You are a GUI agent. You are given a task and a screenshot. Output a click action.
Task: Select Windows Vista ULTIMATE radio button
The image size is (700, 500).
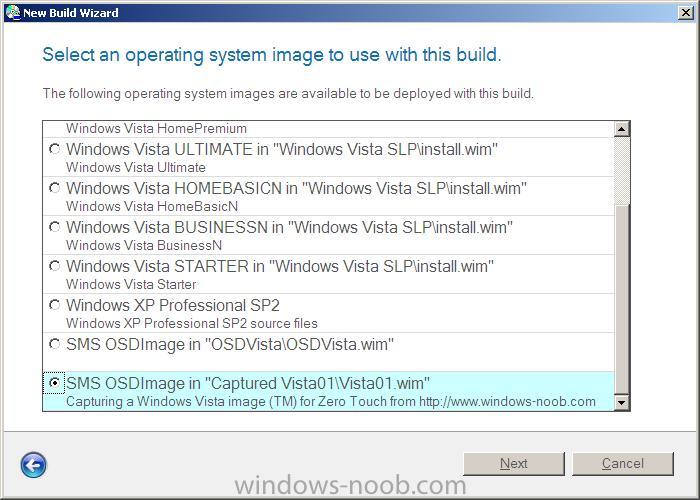54,149
